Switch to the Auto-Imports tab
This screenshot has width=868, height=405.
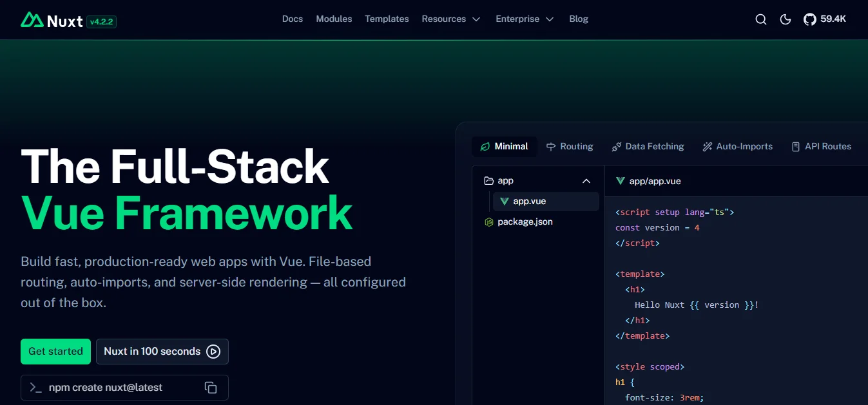738,147
